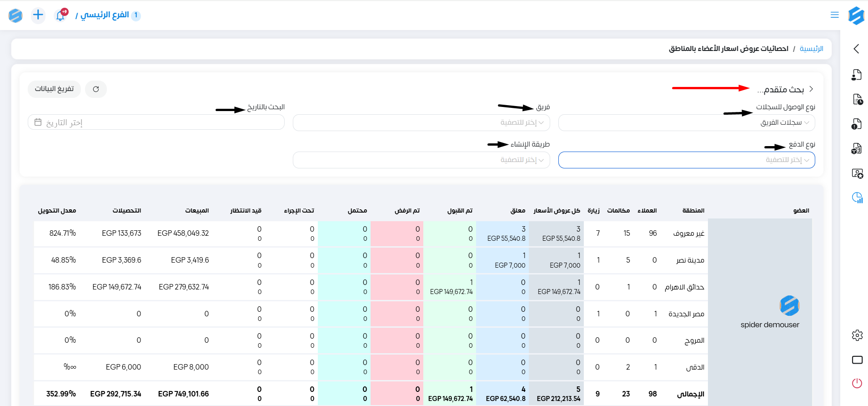
Task: Expand the نوع الدفع filter dropdown
Action: tap(687, 160)
